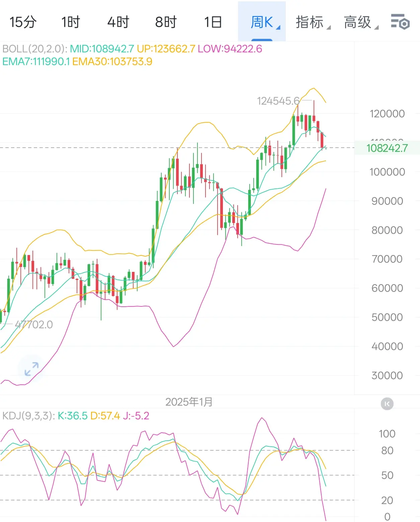Switch to the 1时 timeframe
This screenshot has width=420, height=522.
click(x=70, y=22)
